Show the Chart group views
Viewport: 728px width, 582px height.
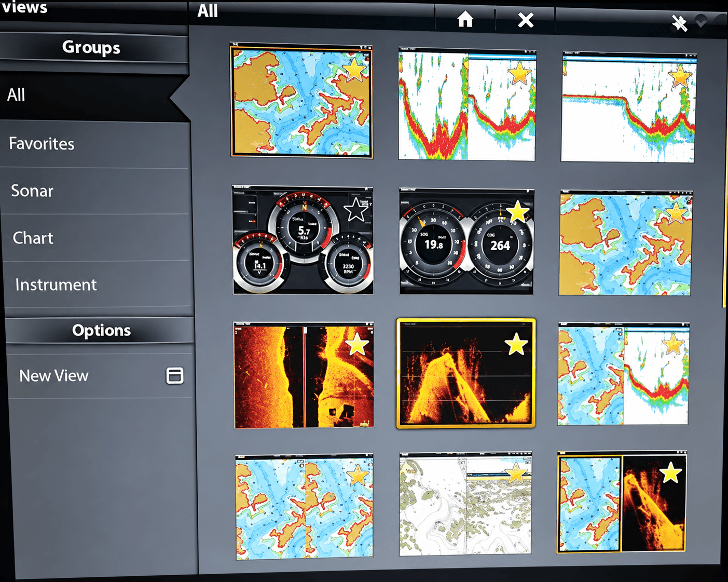97,238
